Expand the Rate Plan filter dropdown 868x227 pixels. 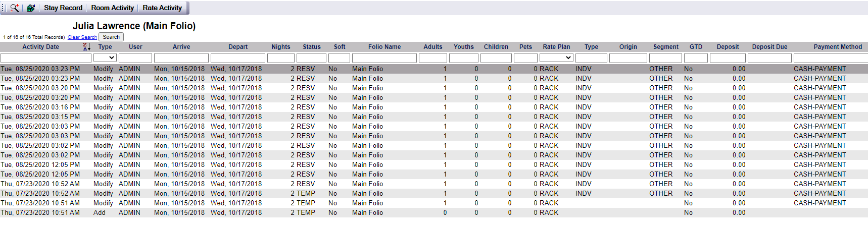(556, 58)
